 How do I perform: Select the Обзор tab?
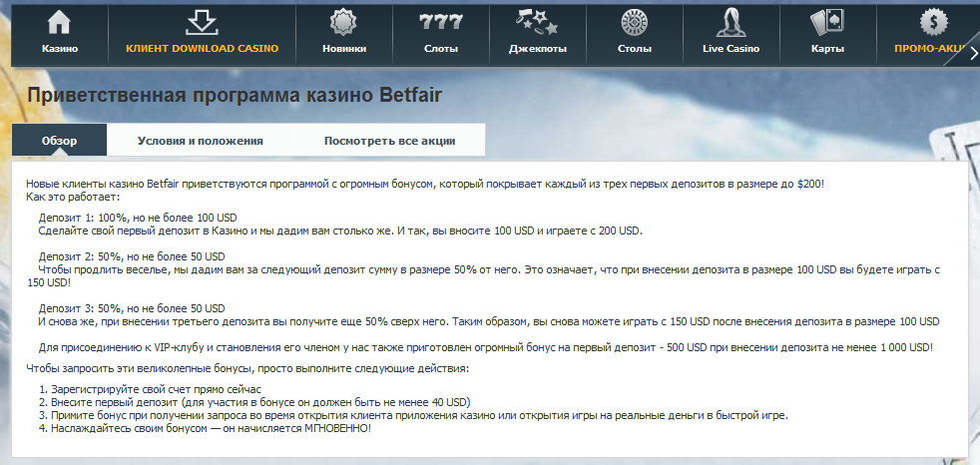click(59, 140)
